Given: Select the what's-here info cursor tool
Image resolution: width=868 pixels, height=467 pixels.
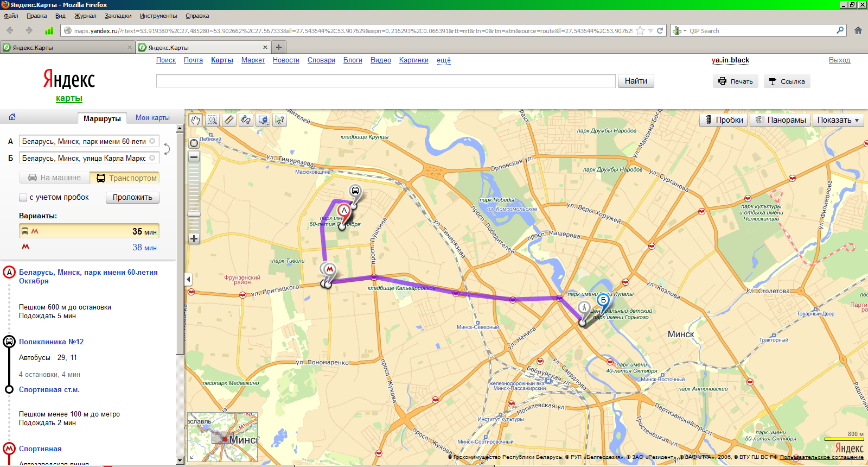Looking at the screenshot, I should pos(279,120).
